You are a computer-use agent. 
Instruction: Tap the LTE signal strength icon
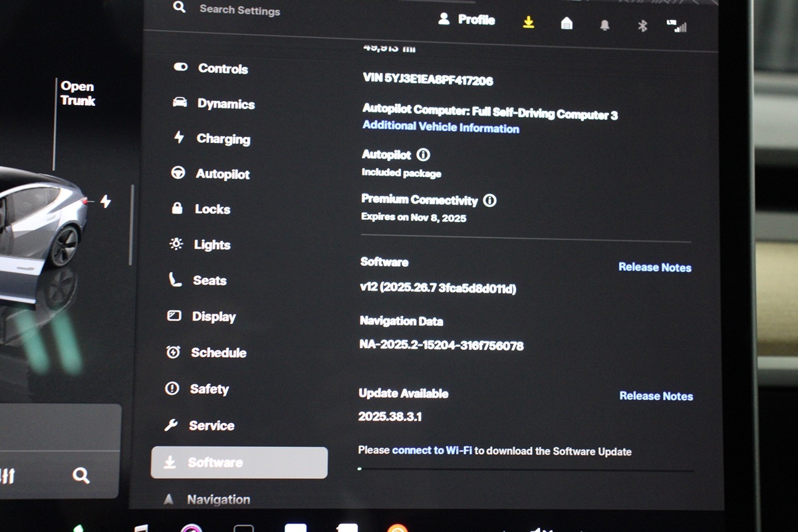point(677,26)
